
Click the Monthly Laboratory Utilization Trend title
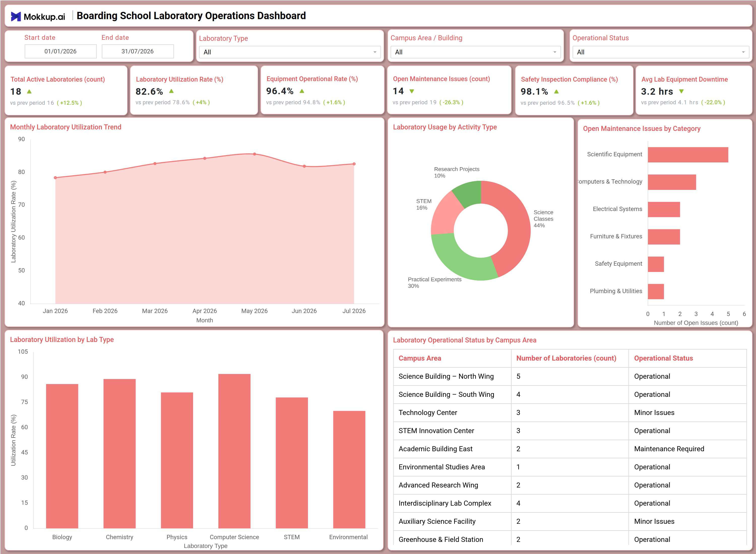[66, 127]
